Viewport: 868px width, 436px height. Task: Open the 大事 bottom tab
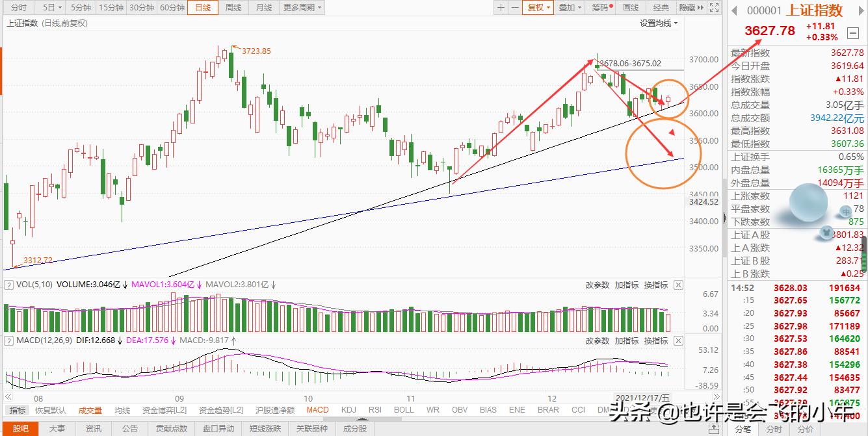(57, 429)
